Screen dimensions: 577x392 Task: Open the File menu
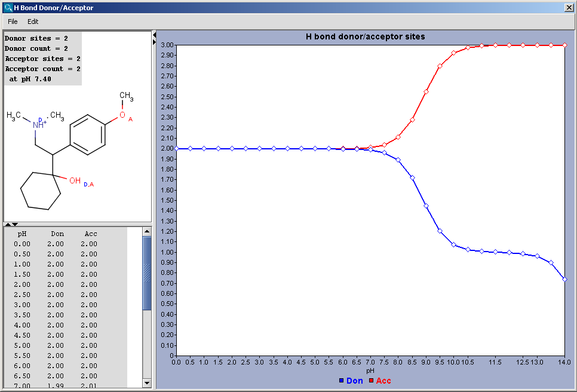click(x=13, y=22)
